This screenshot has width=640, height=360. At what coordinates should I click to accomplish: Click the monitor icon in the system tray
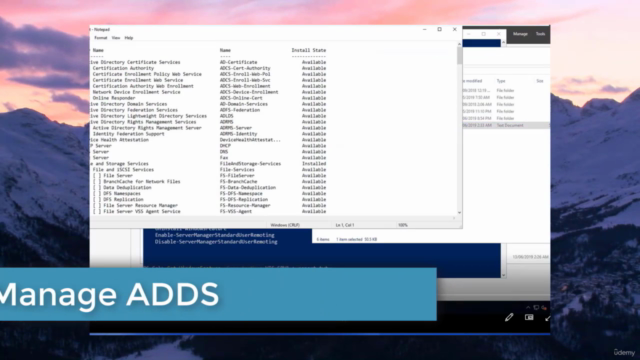[x=536, y=307]
